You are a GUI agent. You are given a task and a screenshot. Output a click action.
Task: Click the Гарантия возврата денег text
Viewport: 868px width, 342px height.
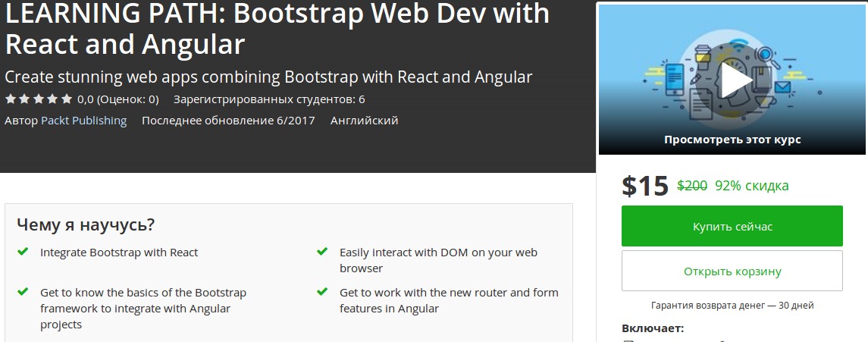tap(732, 306)
